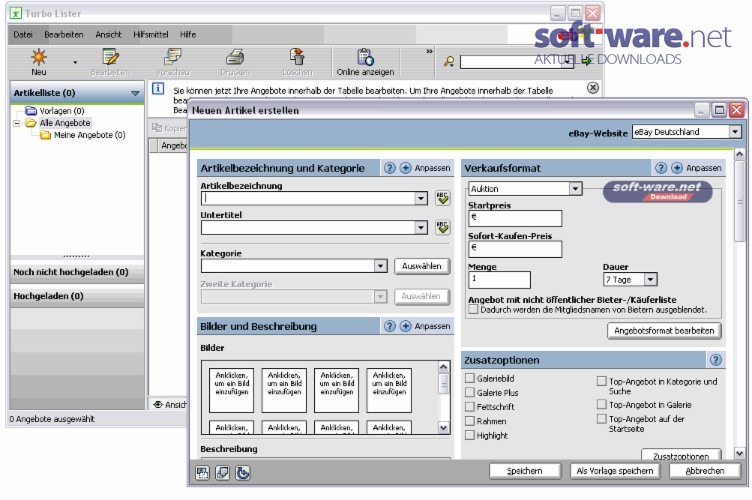This screenshot has height=500, width=752.
Task: Open help for Verkaufsformat
Action: [661, 168]
